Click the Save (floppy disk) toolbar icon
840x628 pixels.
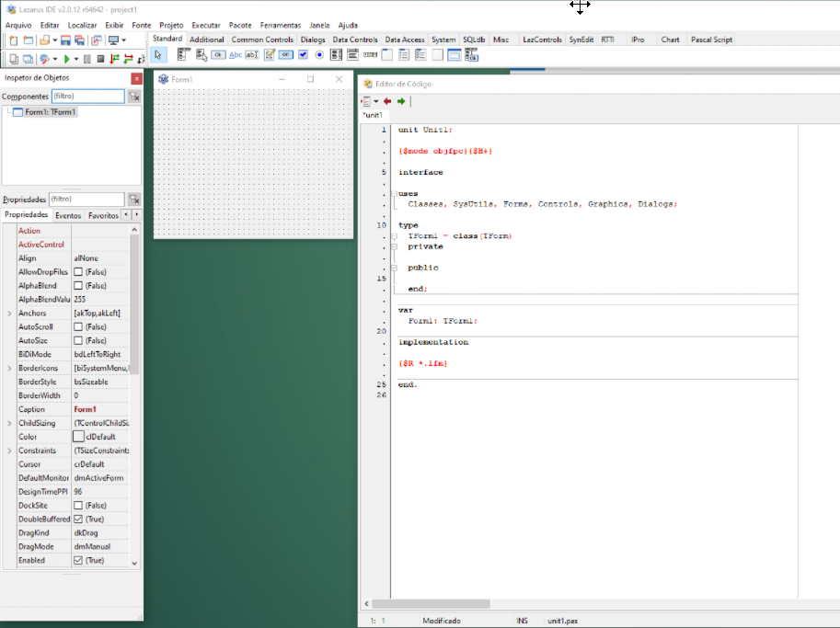67,40
